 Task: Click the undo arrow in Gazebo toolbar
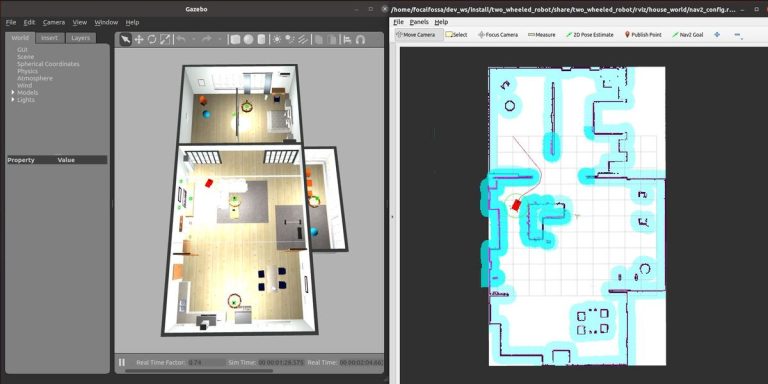tap(181, 40)
